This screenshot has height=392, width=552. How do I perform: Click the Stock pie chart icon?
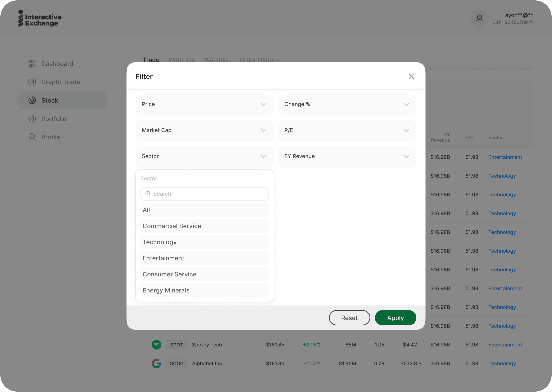tap(32, 100)
